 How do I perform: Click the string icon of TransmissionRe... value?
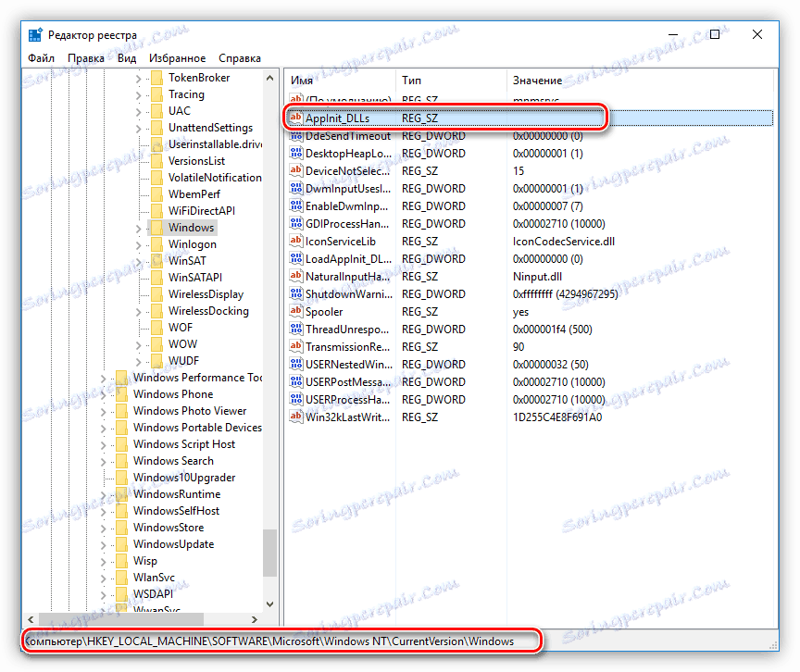tap(296, 347)
